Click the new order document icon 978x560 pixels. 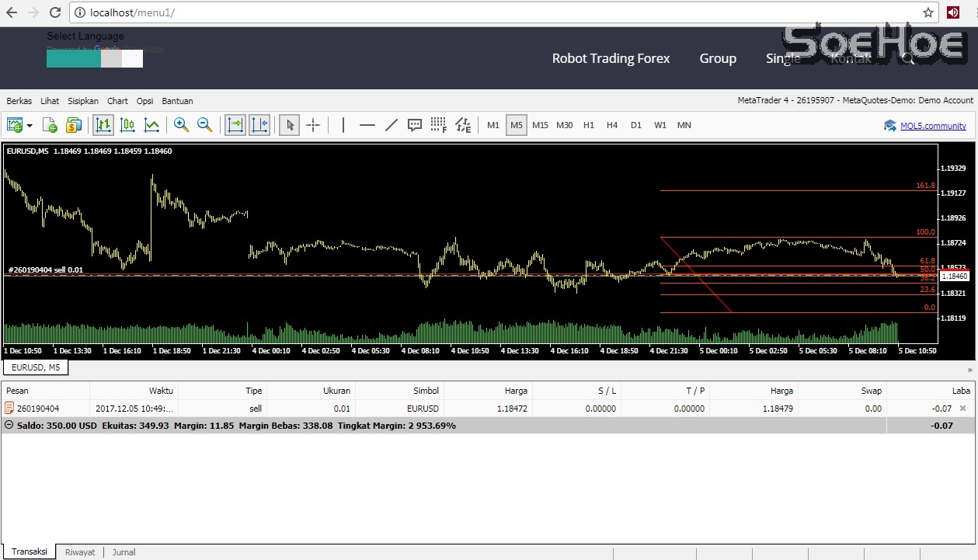click(50, 125)
